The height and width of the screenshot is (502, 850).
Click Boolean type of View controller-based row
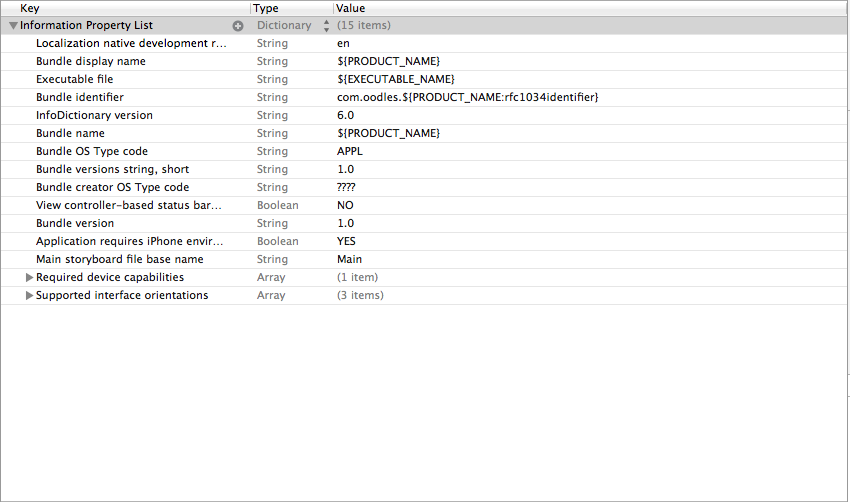tap(278, 205)
